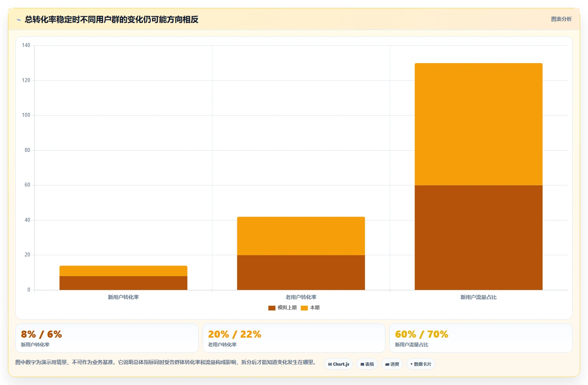Click the y-axis tick label 80
This screenshot has height=385, width=588.
[x=27, y=150]
